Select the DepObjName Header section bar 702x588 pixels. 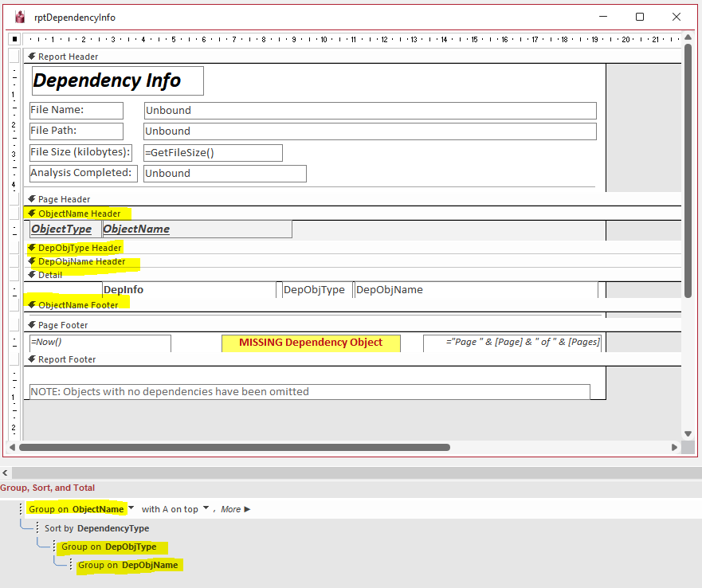[x=352, y=261]
